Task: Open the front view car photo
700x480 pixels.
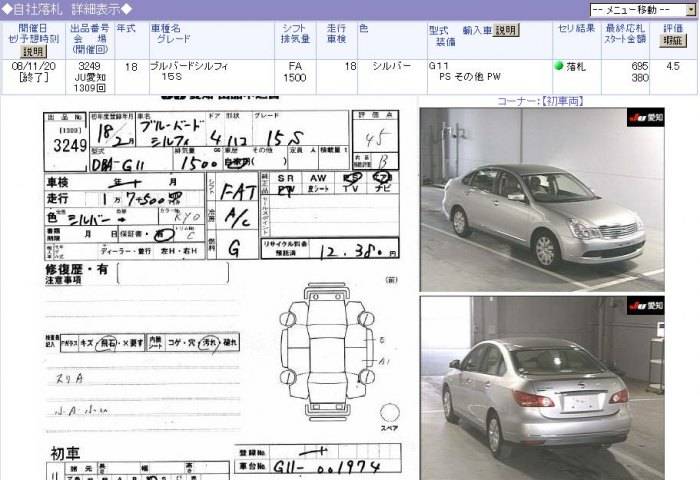Action: (x=542, y=200)
